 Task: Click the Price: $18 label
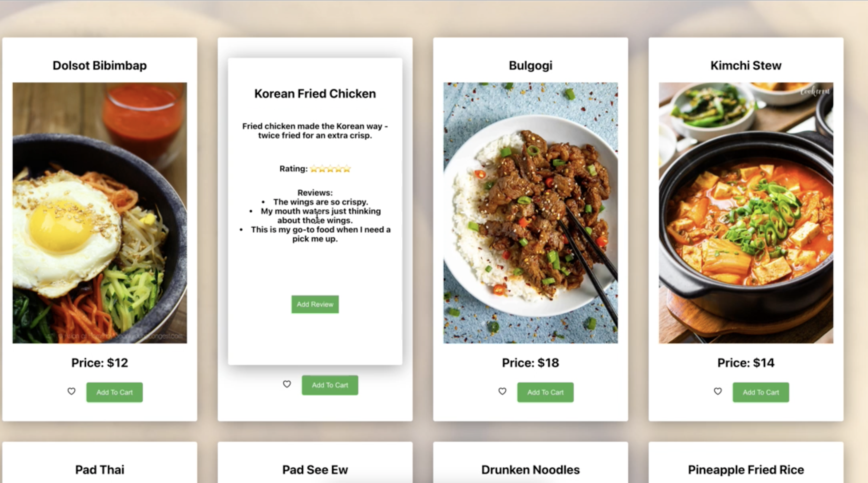[x=531, y=363]
